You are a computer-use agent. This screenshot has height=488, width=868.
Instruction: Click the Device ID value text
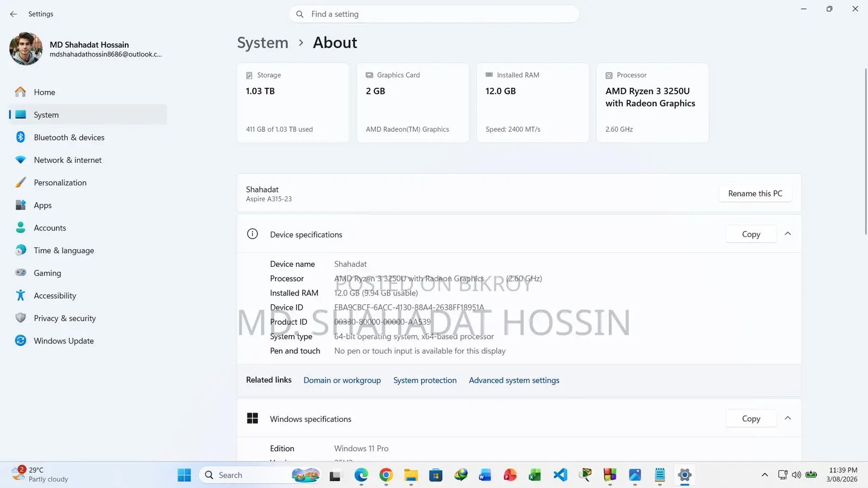(409, 307)
